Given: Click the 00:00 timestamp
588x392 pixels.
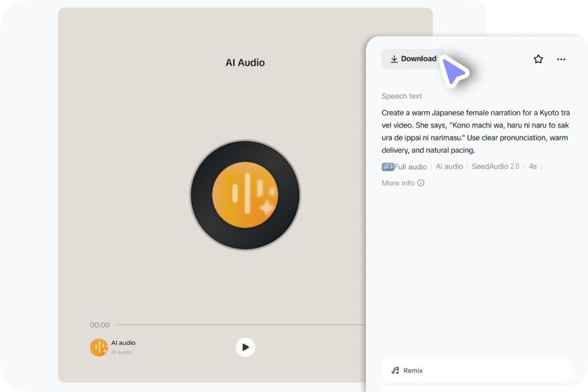Looking at the screenshot, I should coord(99,325).
